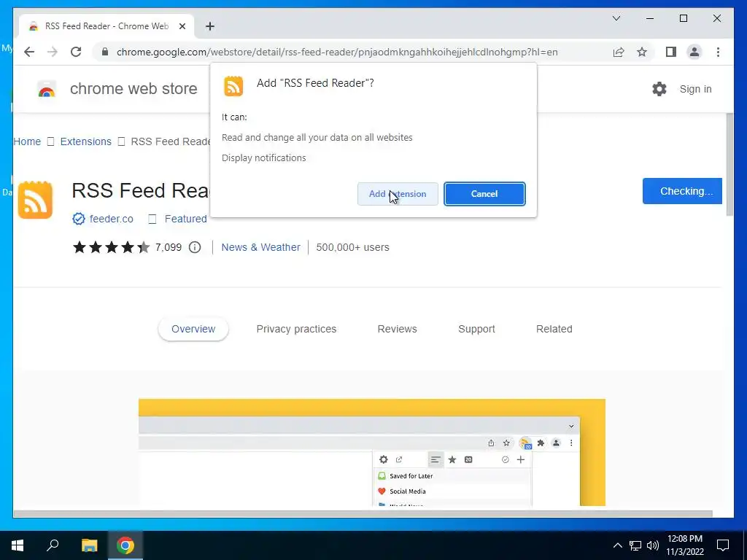Open the taskbar search magnifier
The width and height of the screenshot is (747, 560).
pyautogui.click(x=53, y=545)
